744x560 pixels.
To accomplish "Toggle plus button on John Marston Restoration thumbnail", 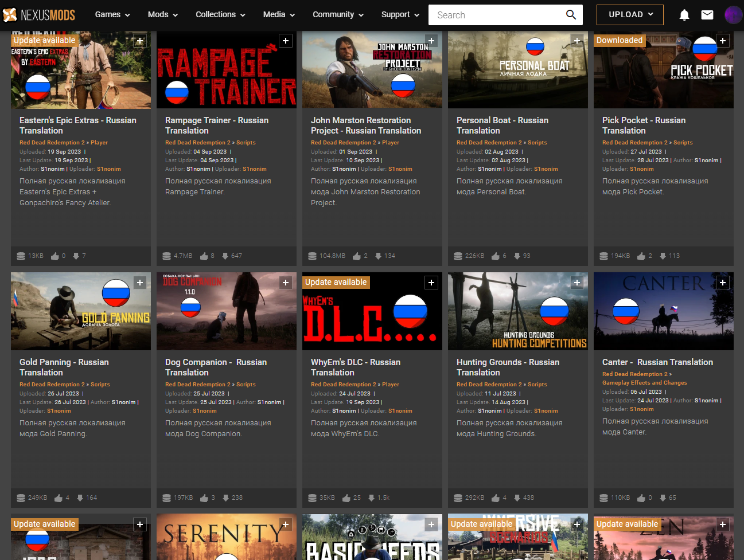I will pyautogui.click(x=431, y=41).
